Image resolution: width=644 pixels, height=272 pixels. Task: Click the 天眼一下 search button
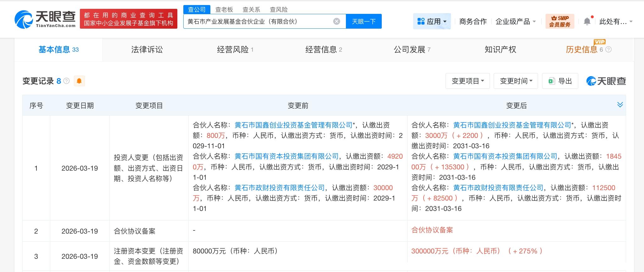[364, 21]
